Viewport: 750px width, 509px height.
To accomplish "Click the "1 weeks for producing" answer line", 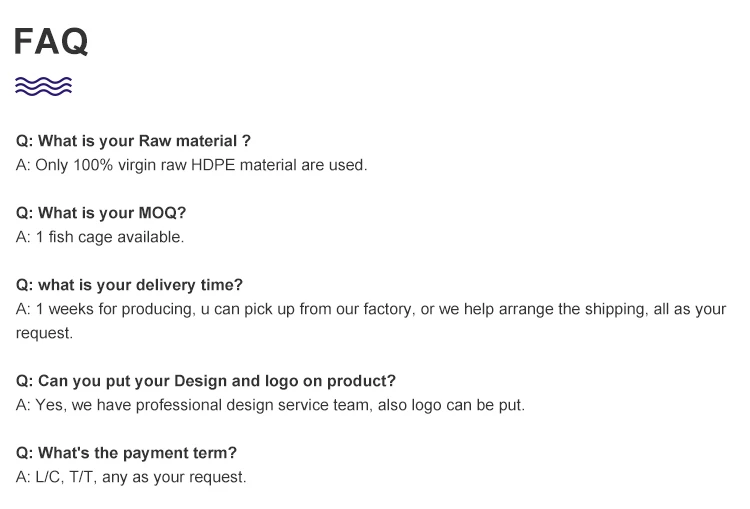I will coord(370,309).
